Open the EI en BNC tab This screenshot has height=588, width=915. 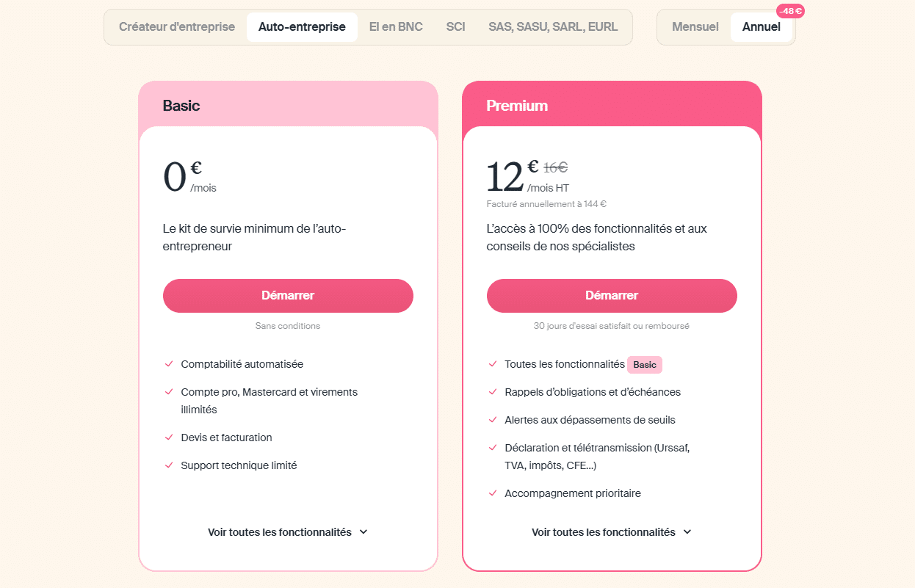click(x=396, y=27)
